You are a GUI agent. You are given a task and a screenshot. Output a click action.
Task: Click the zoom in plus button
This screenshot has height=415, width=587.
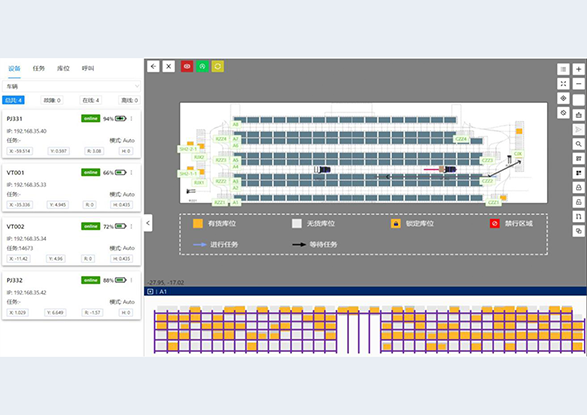coord(578,69)
